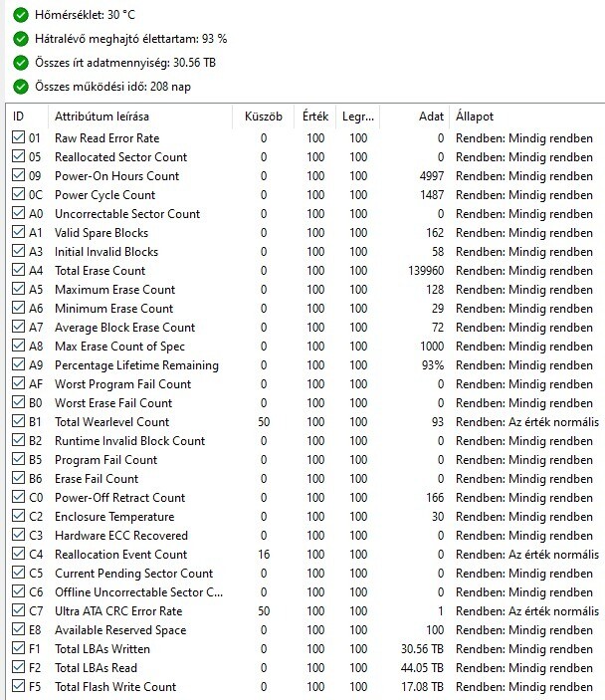The image size is (605, 700).
Task: Uncheck the Initial Invalid Blocks checkbox
Action: pos(18,251)
